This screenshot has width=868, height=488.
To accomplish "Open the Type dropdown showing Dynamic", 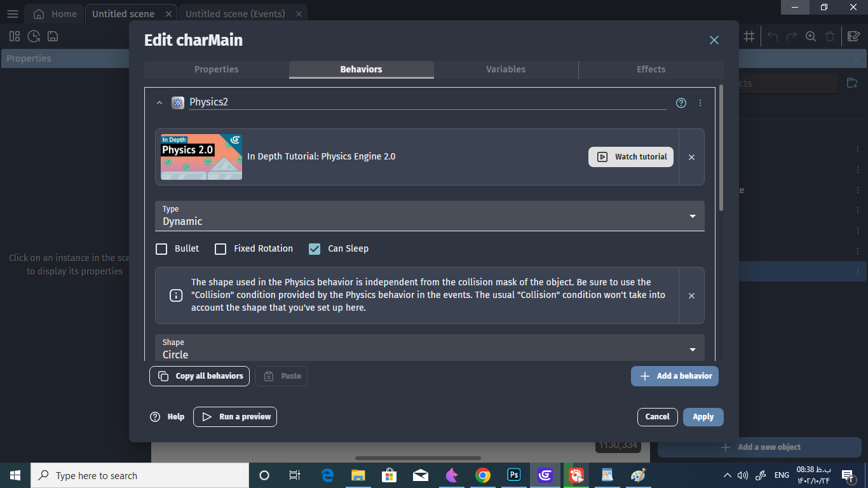I will click(430, 216).
